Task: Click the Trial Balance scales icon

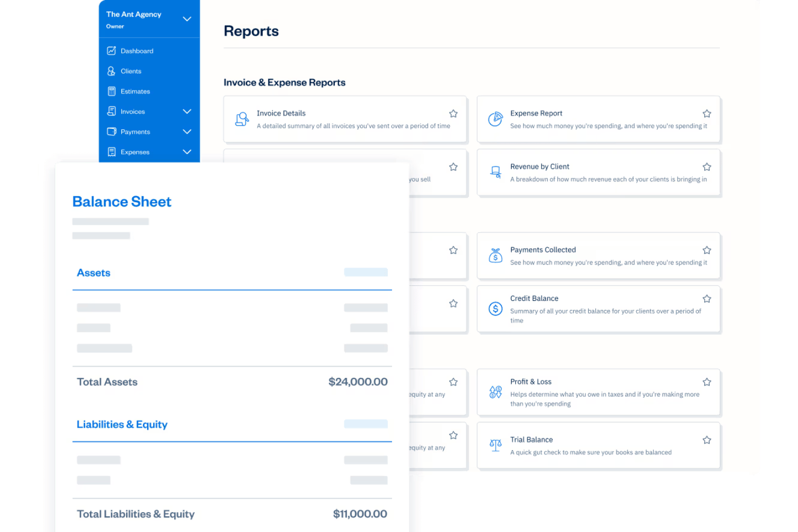Action: [496, 445]
